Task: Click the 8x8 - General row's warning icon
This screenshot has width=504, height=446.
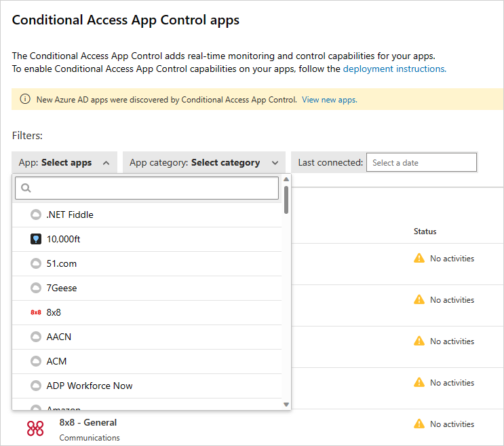Action: 419,424
